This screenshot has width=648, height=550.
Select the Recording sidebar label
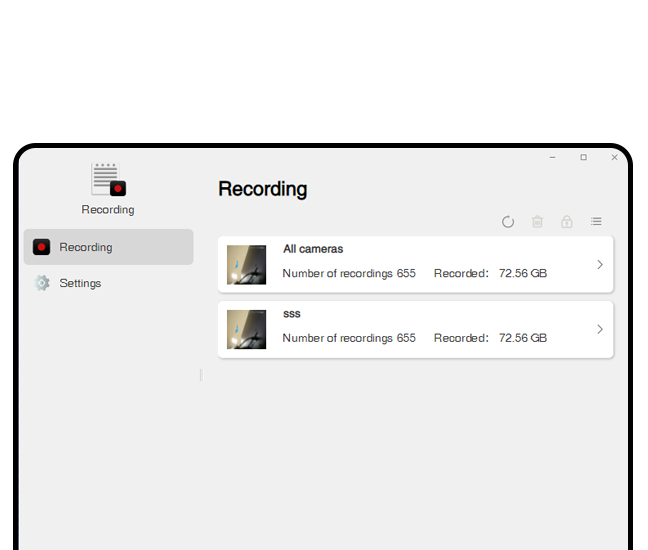86,247
